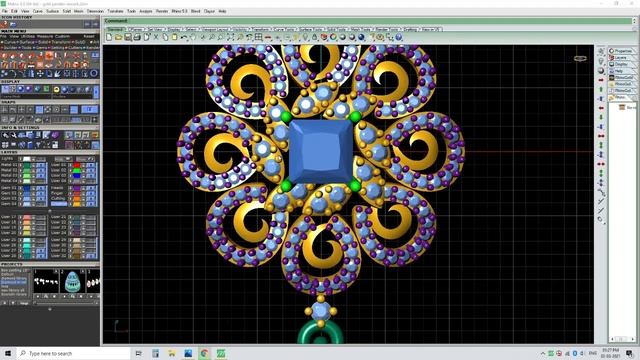Click the dark blue render sphere icon
Viewport: 640px width, 360px height.
pos(361,37)
